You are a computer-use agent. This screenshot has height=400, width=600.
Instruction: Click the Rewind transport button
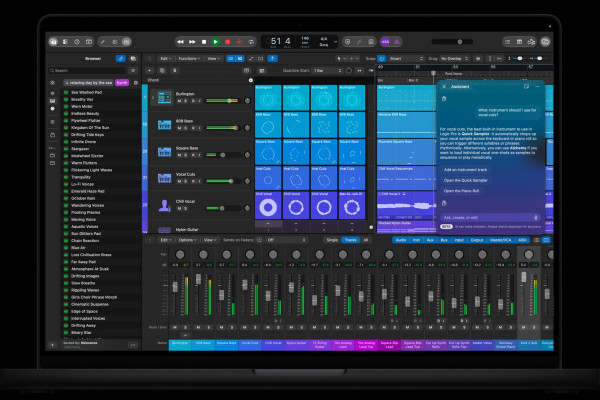180,42
